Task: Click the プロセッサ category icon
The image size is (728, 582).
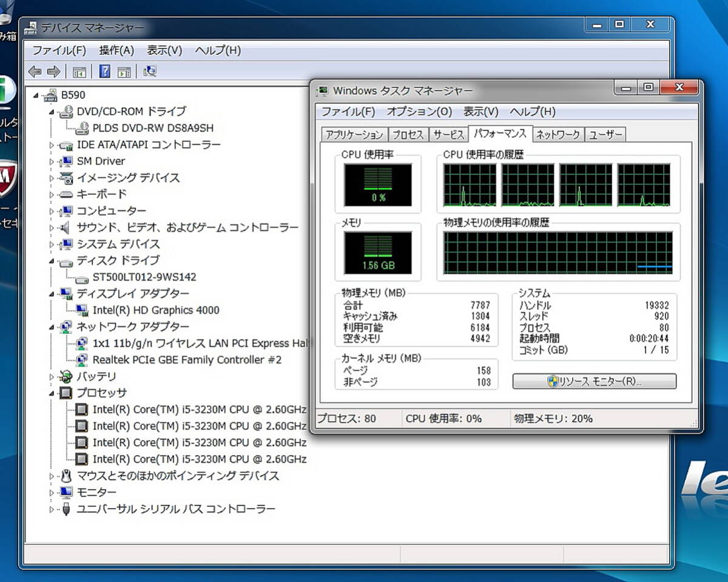Action: point(66,393)
